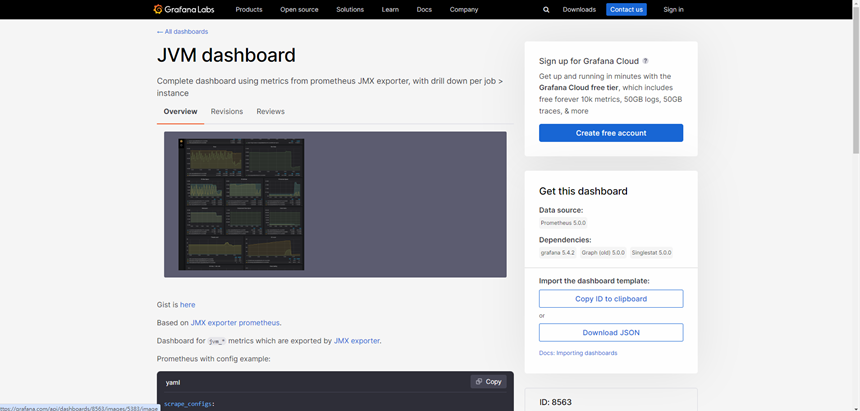This screenshot has width=860, height=411.
Task: Click scrape_configs in the code block
Action: [188, 404]
